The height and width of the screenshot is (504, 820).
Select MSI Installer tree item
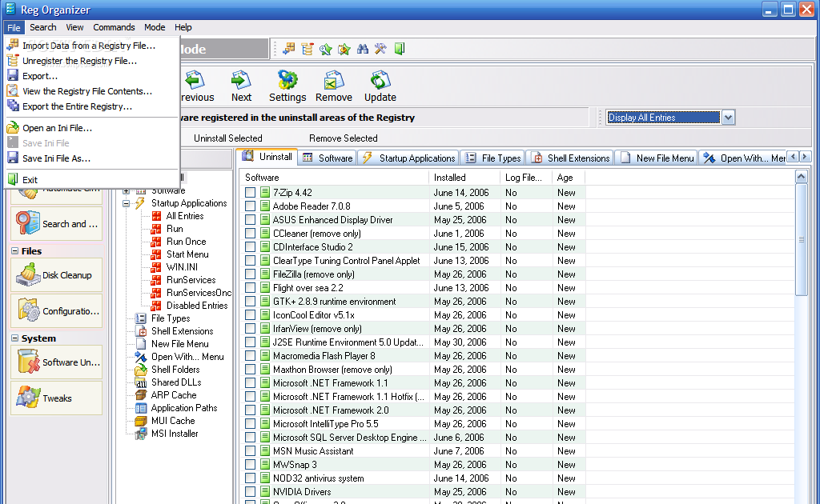click(x=174, y=434)
